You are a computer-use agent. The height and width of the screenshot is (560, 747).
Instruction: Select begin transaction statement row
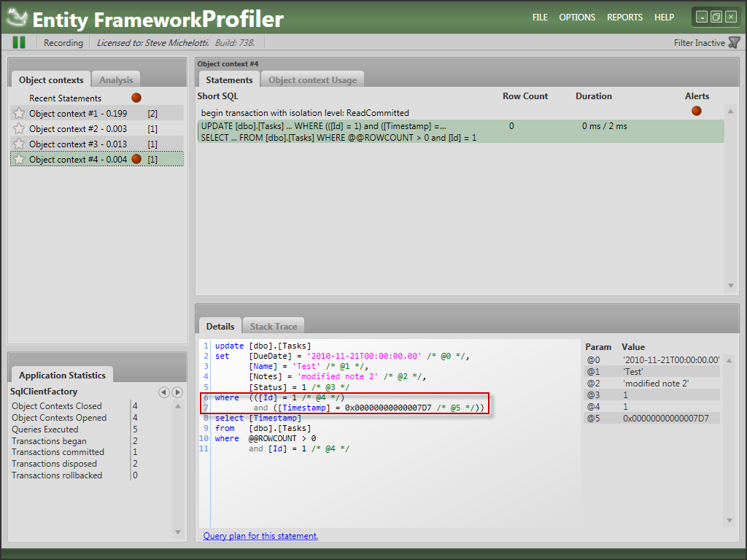coord(460,113)
